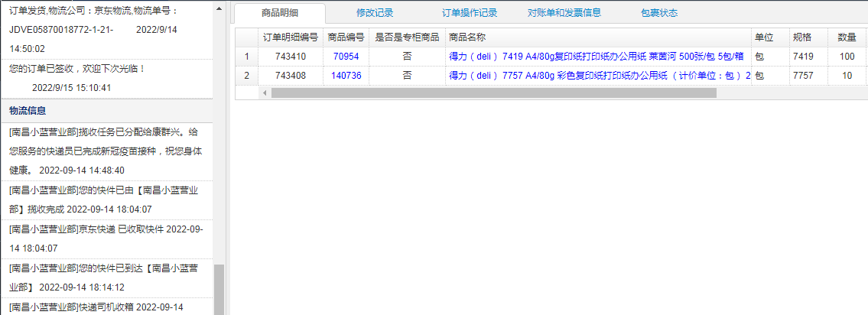The height and width of the screenshot is (315, 868).
Task: Click the left panel vertical scrollbar thumb
Action: pyautogui.click(x=219, y=290)
